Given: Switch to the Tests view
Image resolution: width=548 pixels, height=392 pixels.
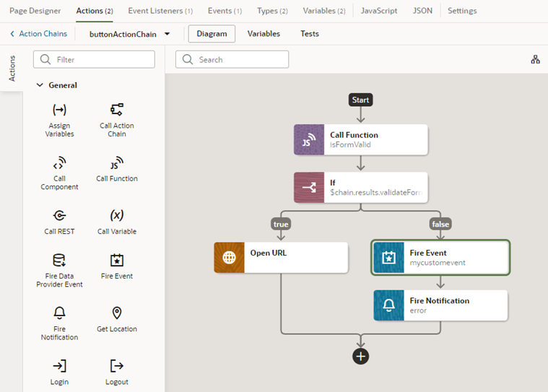Looking at the screenshot, I should [310, 33].
